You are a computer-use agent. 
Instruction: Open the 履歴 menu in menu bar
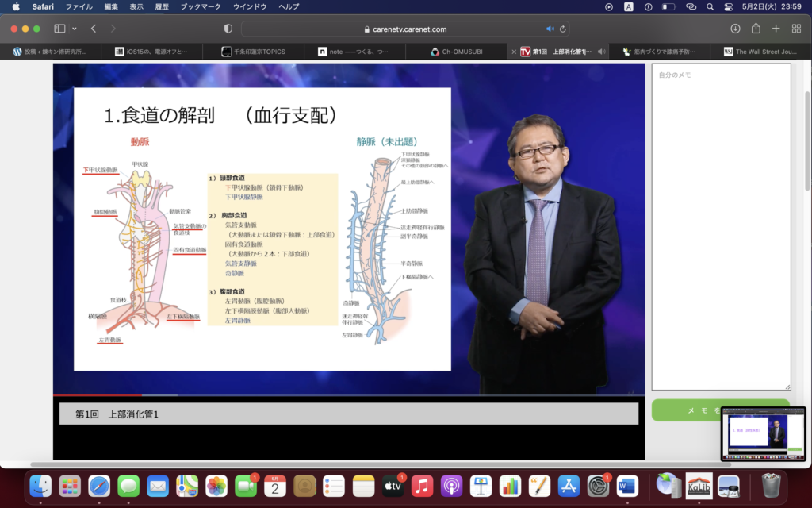click(161, 6)
